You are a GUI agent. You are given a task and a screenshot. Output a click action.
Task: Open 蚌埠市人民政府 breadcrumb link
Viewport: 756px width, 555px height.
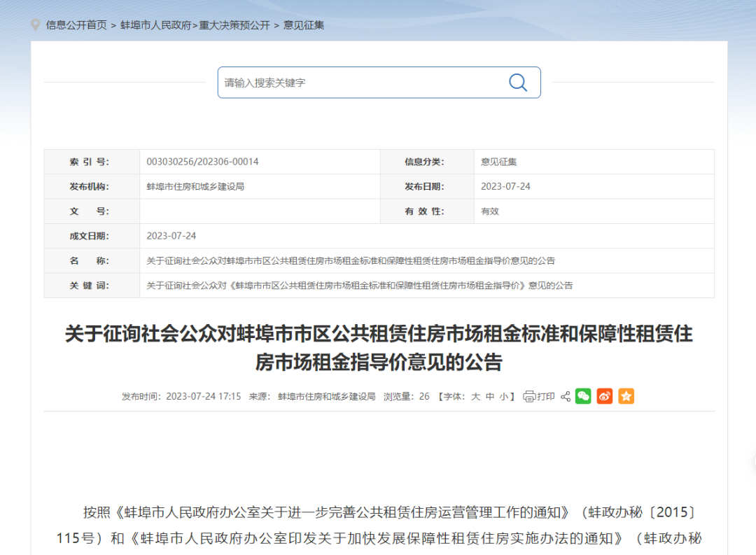[155, 25]
